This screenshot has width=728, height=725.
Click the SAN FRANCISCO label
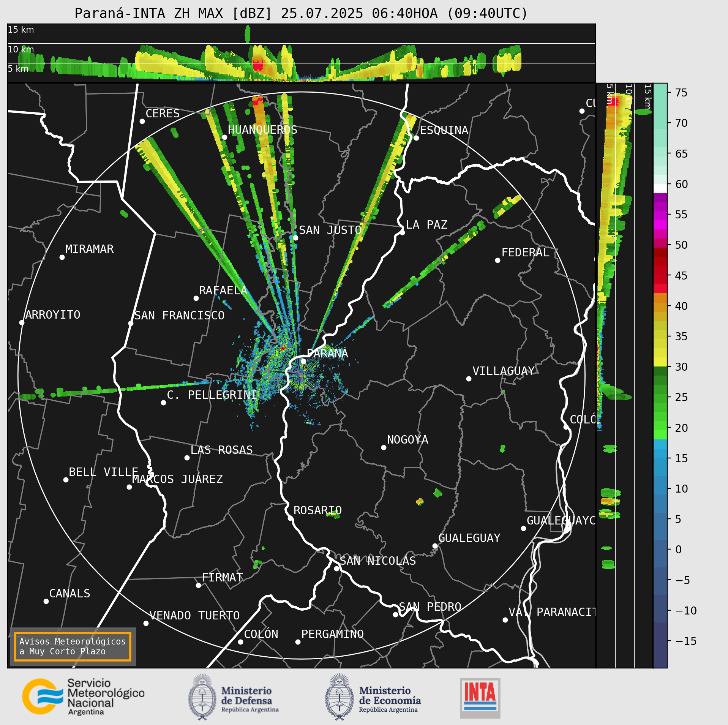pos(179,315)
